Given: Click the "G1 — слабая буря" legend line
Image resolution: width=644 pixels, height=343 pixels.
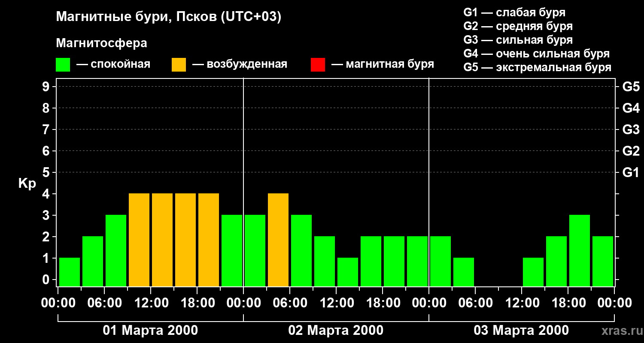Looking at the screenshot, I should (x=514, y=12).
